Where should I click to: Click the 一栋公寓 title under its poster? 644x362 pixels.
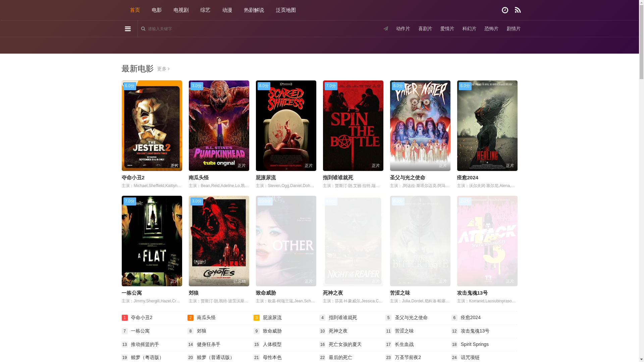[x=132, y=293]
